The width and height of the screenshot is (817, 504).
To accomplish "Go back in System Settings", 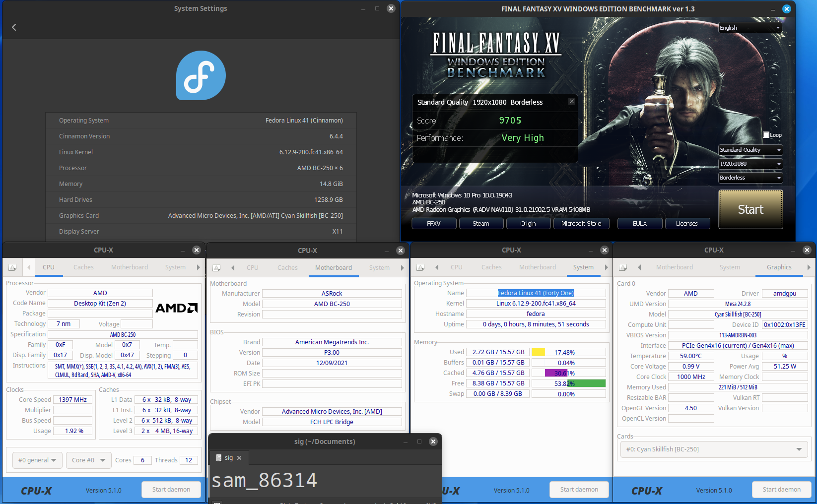I will (x=14, y=27).
